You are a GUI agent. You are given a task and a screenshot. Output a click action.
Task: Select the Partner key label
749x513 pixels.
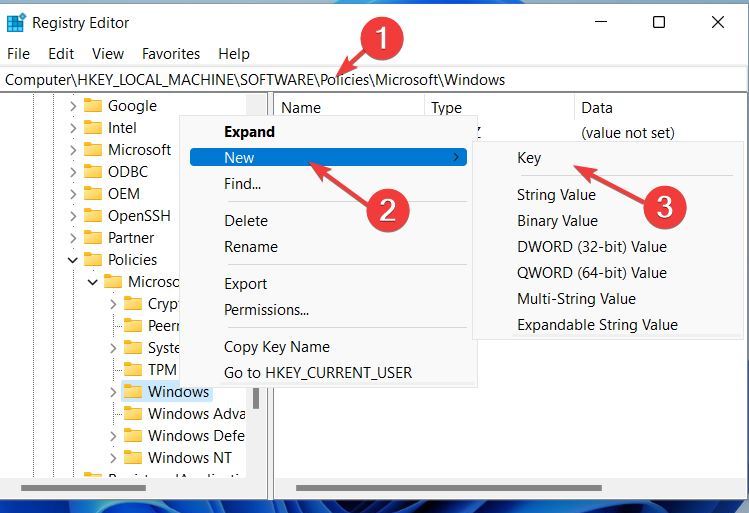tap(131, 237)
